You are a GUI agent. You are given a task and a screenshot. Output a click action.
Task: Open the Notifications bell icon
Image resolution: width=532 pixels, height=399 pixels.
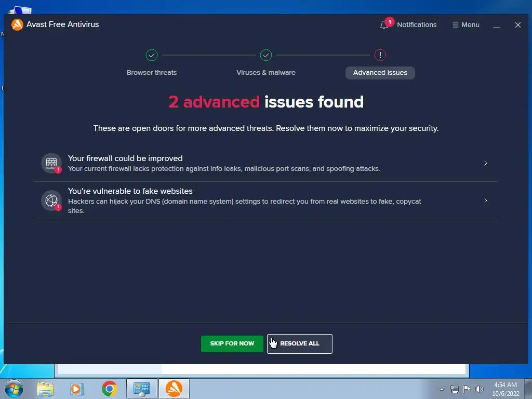(384, 25)
